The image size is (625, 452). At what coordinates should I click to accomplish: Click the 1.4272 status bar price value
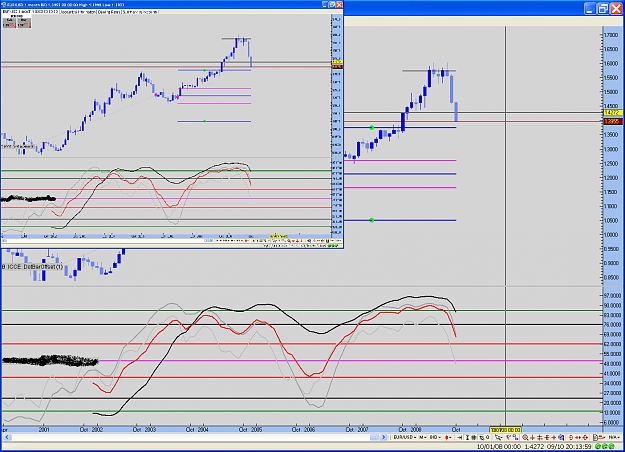click(x=535, y=446)
